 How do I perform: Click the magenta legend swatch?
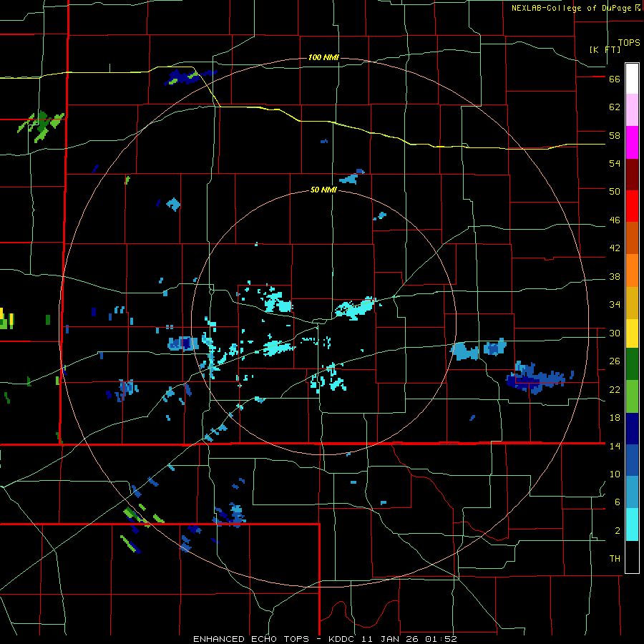pyautogui.click(x=632, y=142)
